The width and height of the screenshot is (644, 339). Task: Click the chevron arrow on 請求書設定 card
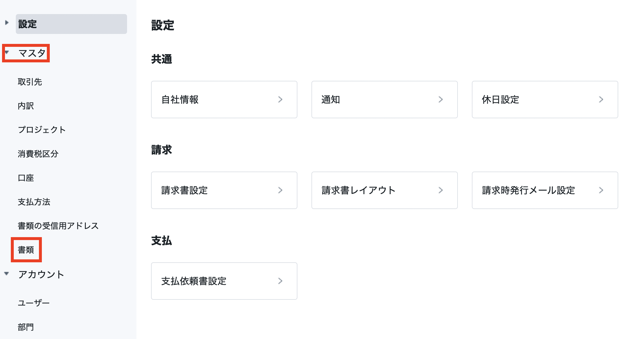tap(280, 190)
